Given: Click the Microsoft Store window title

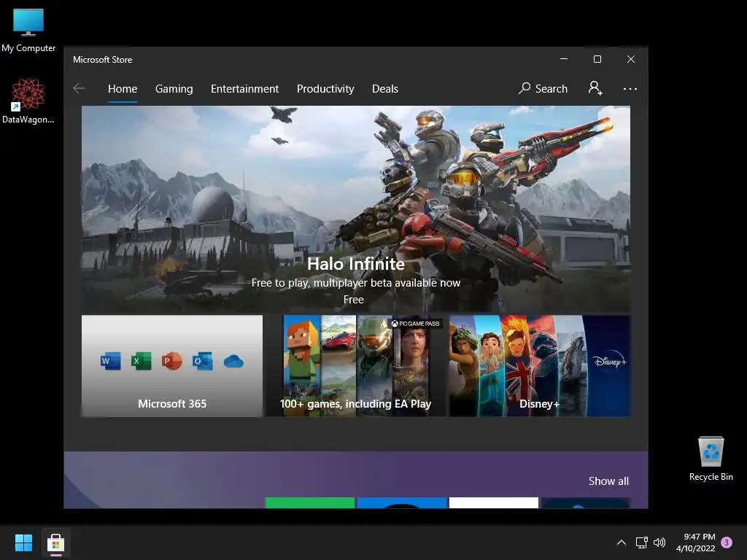Looking at the screenshot, I should point(102,60).
